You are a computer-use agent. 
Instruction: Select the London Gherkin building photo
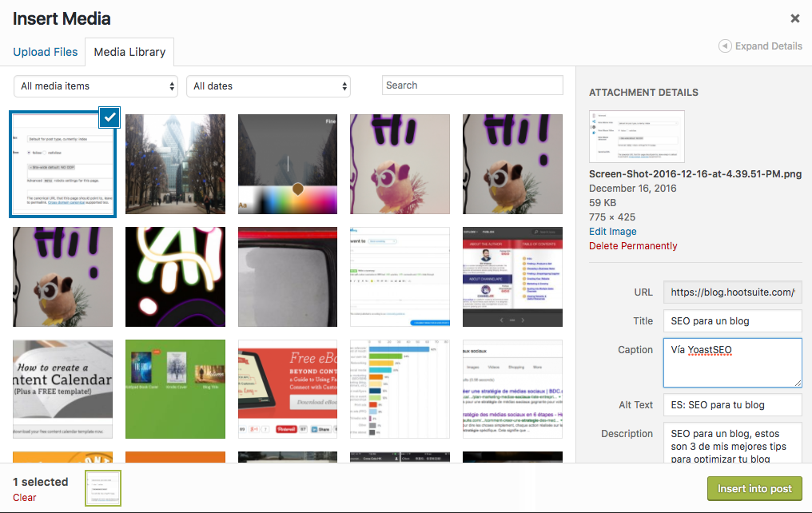(x=175, y=164)
